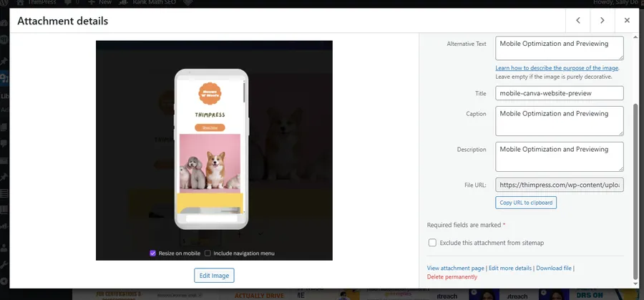Click the Rank Math SEO admin bar item
This screenshot has height=300, width=644.
pos(149,3)
